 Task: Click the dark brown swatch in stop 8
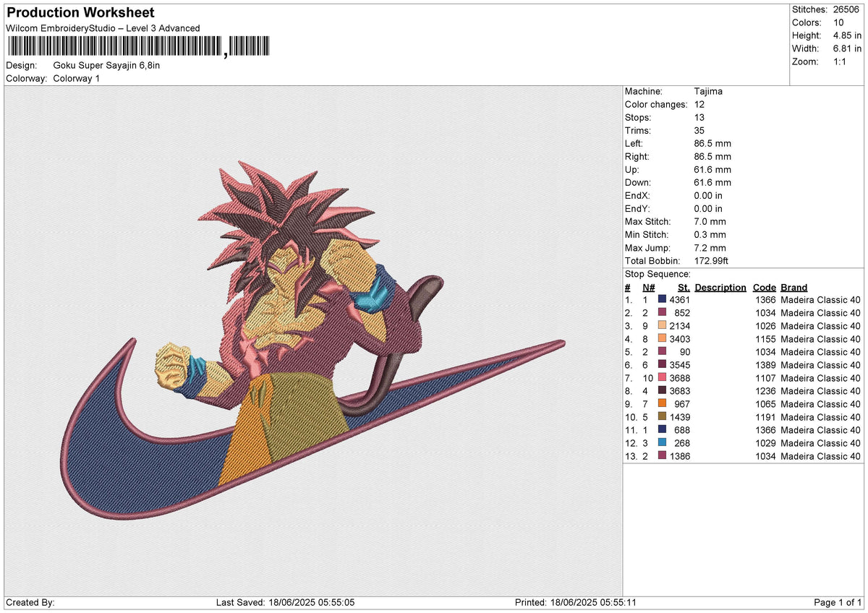tap(662, 391)
